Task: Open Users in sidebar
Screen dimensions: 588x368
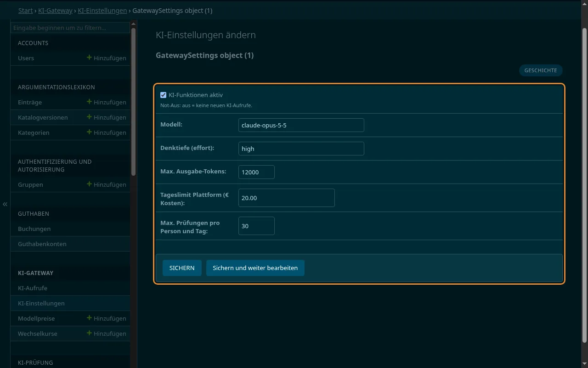Action: pyautogui.click(x=26, y=58)
